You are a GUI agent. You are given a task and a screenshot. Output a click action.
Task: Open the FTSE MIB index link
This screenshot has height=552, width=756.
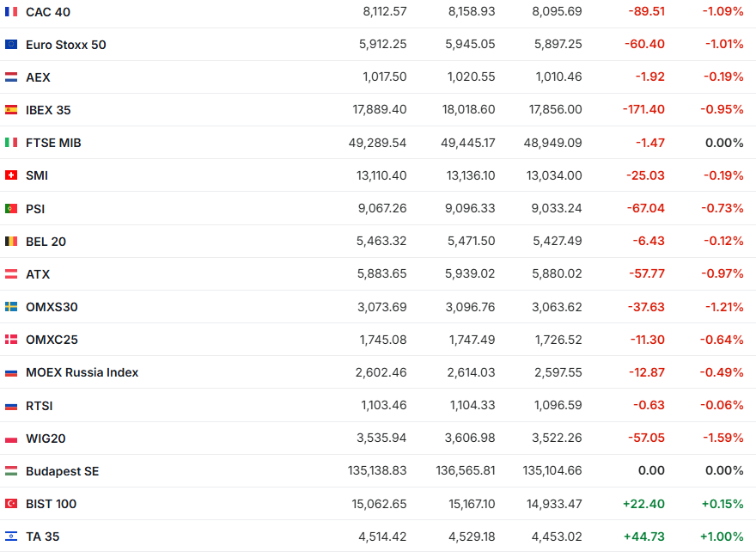pyautogui.click(x=53, y=143)
